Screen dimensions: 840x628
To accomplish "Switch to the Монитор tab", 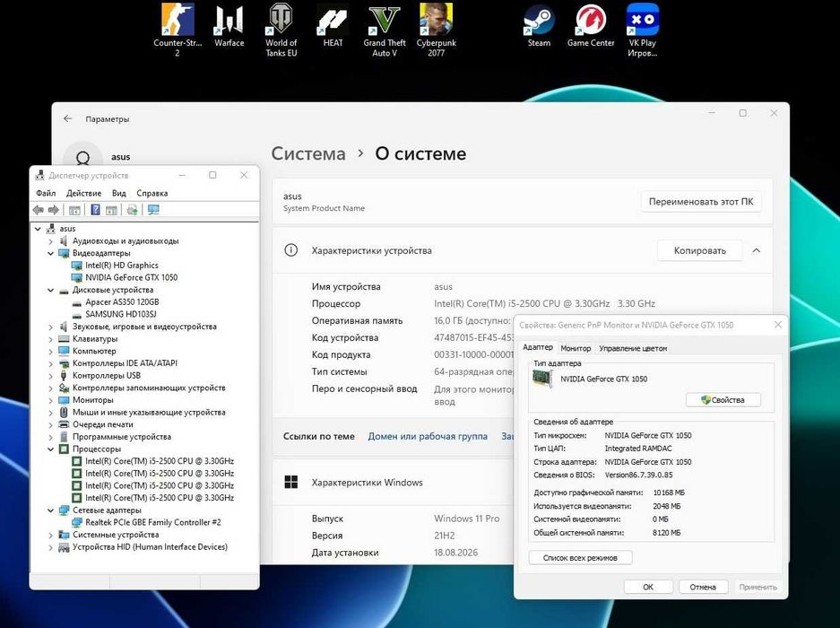I will click(576, 348).
